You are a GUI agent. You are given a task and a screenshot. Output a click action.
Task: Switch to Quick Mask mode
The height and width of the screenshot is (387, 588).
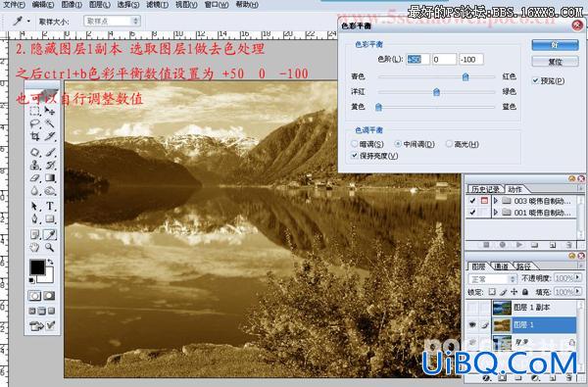[49, 296]
